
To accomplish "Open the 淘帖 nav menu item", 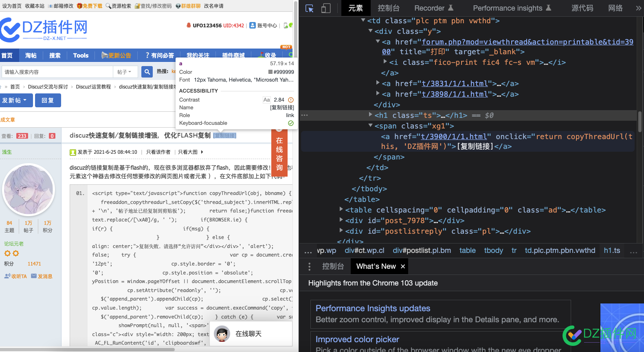I will (31, 55).
